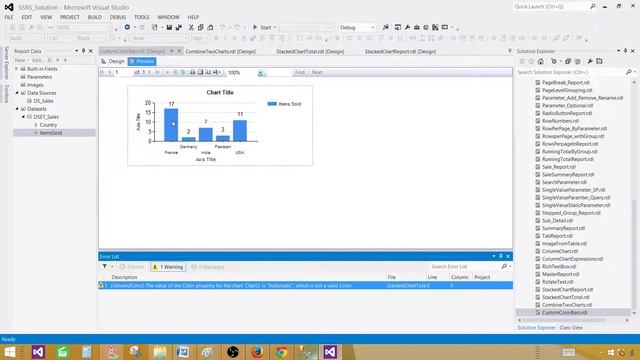Viewport: 640px width, 360px height.
Task: Open the VIEW menu
Action: 46,17
